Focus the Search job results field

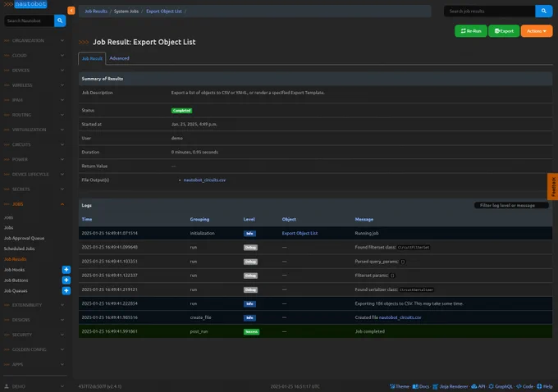(x=490, y=11)
